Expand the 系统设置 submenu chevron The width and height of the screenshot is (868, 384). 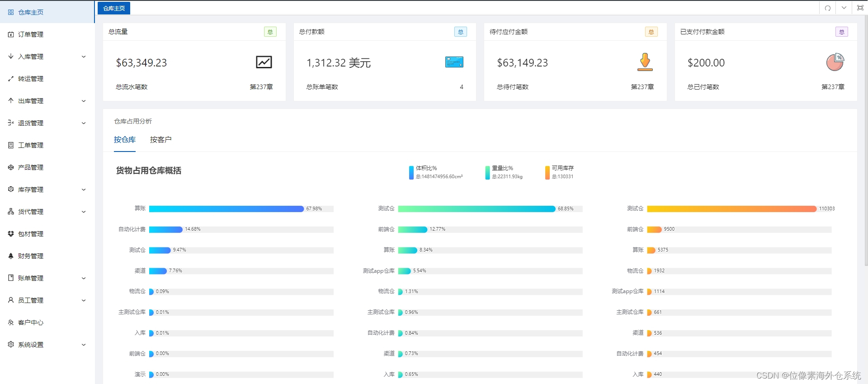coord(84,345)
